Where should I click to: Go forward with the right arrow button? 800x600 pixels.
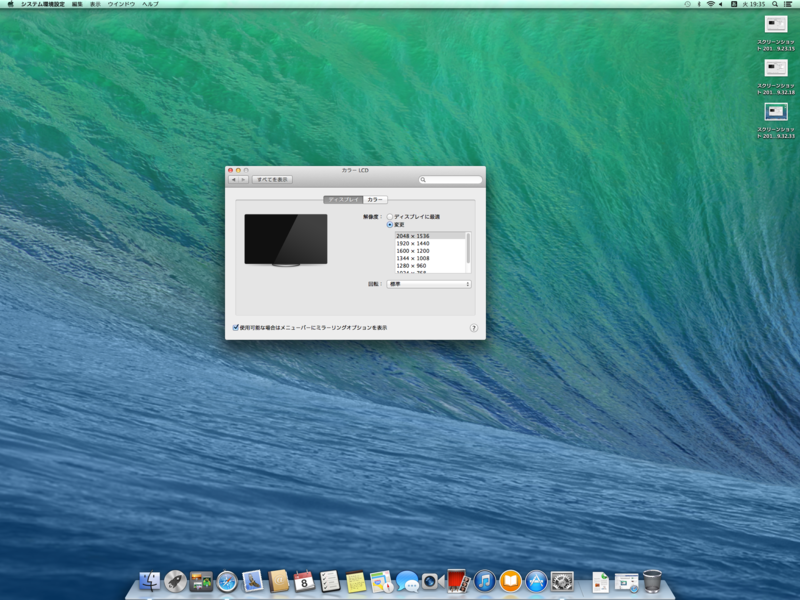[244, 180]
